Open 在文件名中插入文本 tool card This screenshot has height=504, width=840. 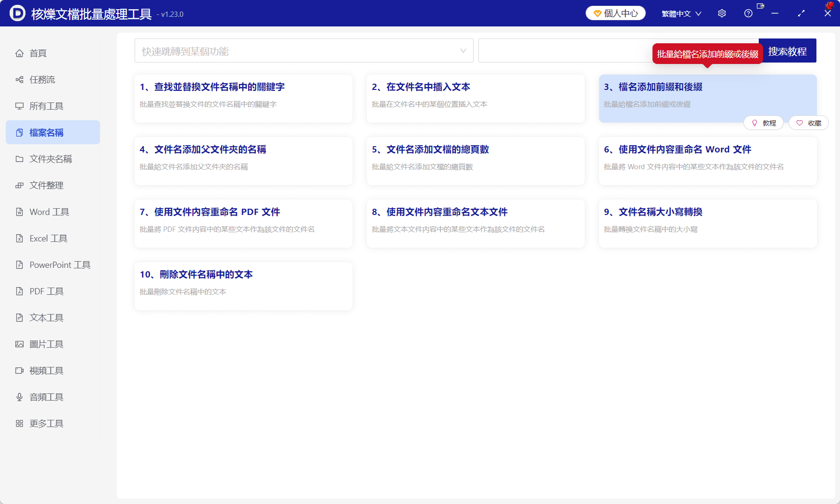coord(476,99)
